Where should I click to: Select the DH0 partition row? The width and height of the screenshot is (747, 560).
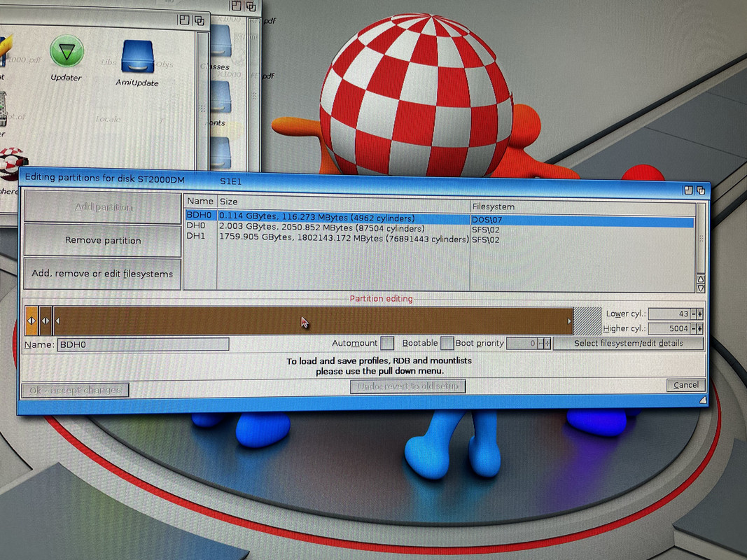click(x=439, y=227)
